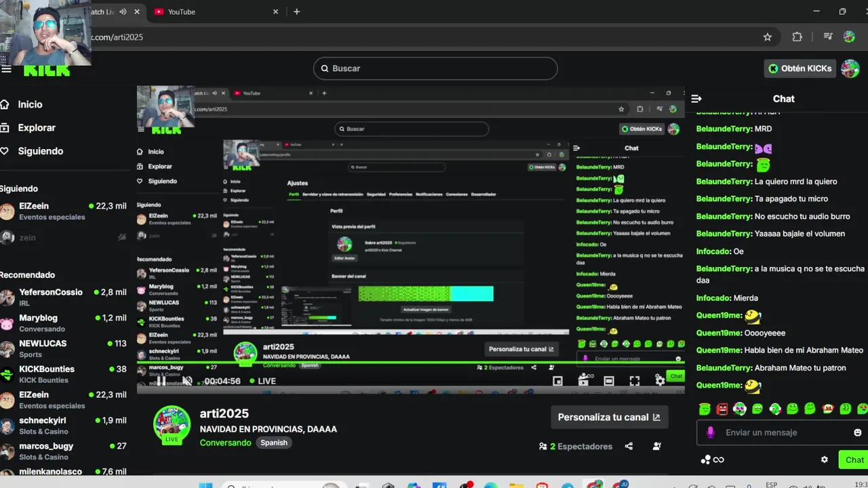Open the channel points infinity icon
Image resolution: width=868 pixels, height=488 pixels.
click(x=712, y=460)
